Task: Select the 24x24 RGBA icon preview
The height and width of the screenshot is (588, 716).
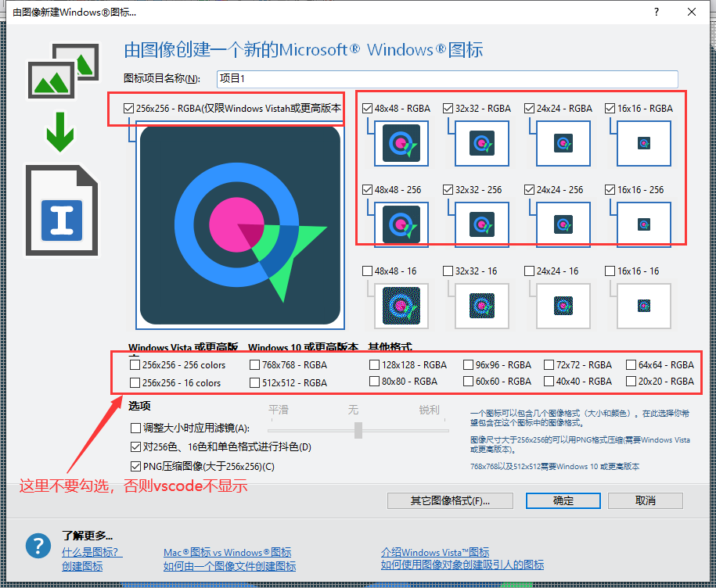Action: tap(563, 143)
